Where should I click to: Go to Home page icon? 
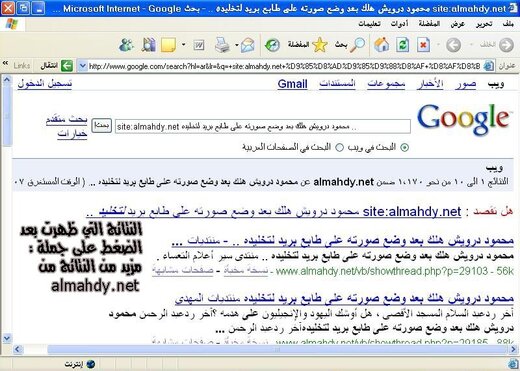[x=382, y=44]
